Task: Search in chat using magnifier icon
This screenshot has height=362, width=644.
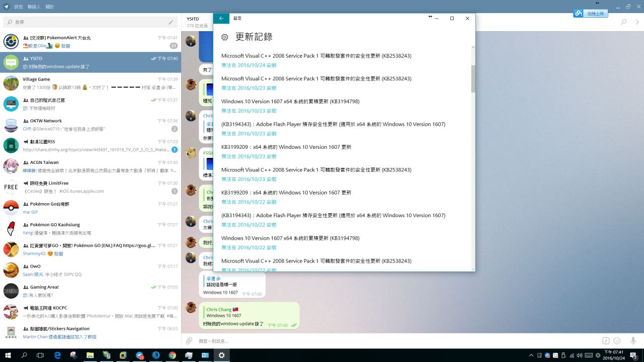Action: coord(624,22)
